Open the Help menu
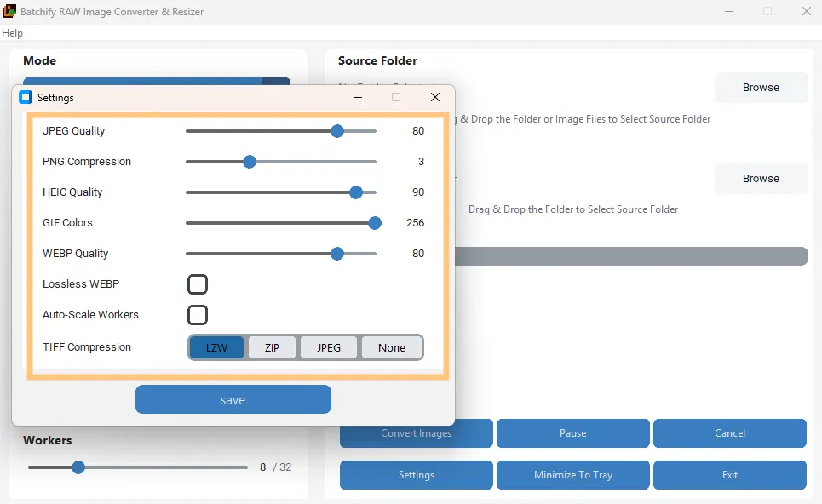Image resolution: width=822 pixels, height=504 pixels. [12, 32]
